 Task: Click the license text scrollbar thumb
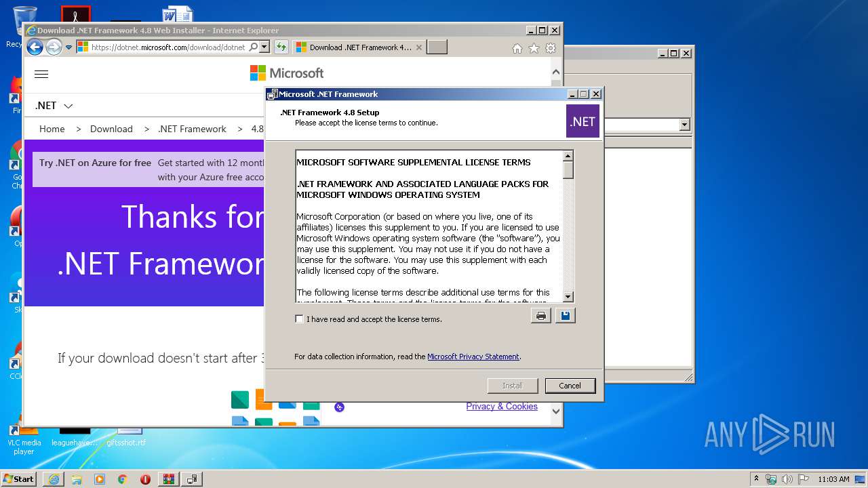coord(568,170)
